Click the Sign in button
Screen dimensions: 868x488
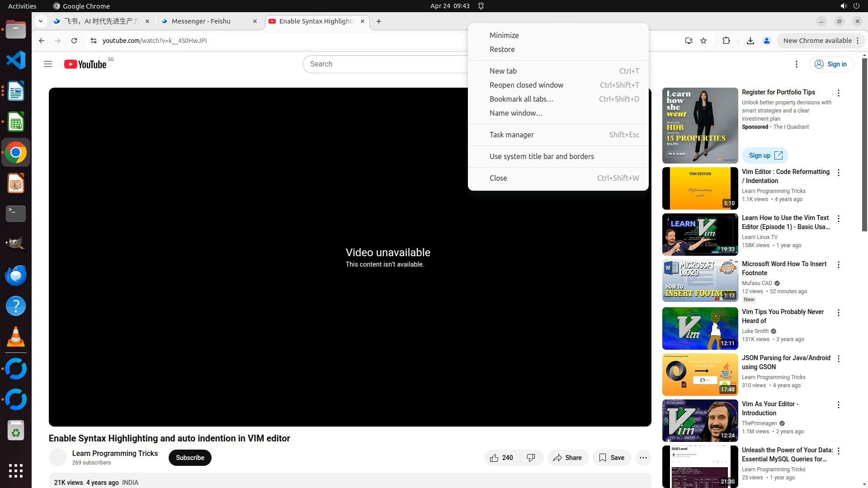pyautogui.click(x=831, y=64)
